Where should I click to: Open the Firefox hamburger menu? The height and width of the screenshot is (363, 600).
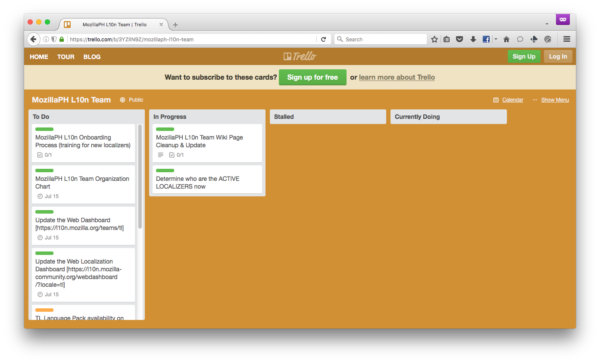(x=567, y=39)
